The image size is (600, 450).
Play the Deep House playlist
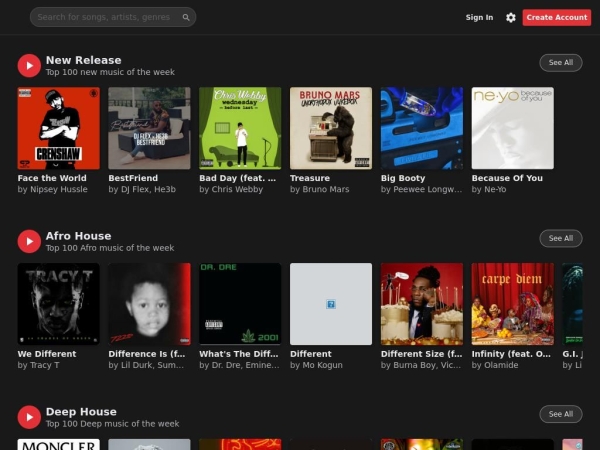pos(29,417)
